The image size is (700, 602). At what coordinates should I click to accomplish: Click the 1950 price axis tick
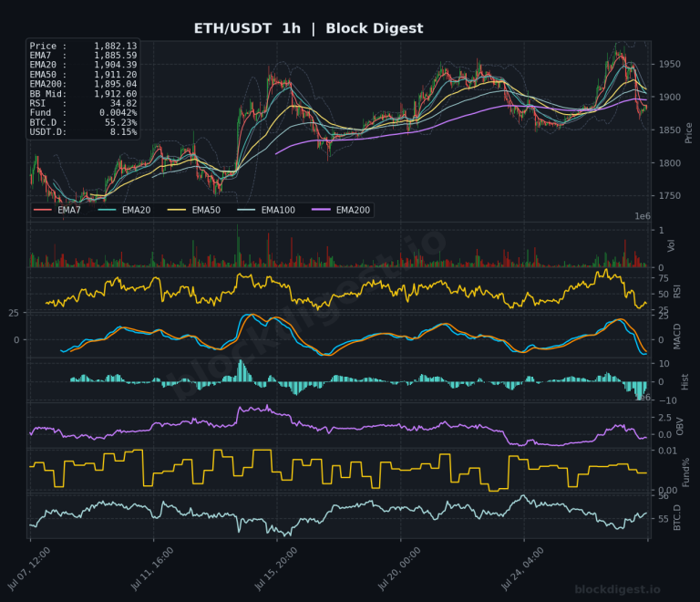[x=670, y=65]
